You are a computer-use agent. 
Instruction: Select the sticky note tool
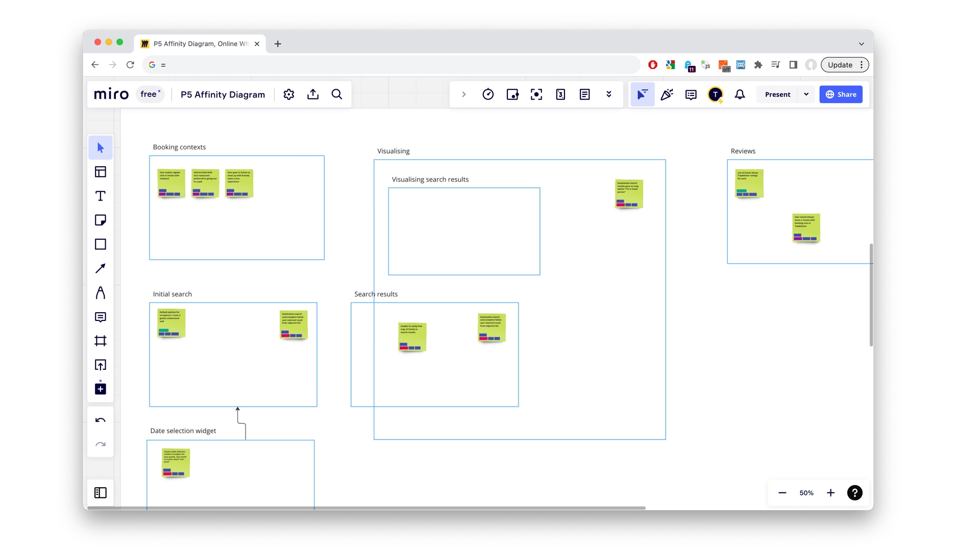tap(101, 220)
